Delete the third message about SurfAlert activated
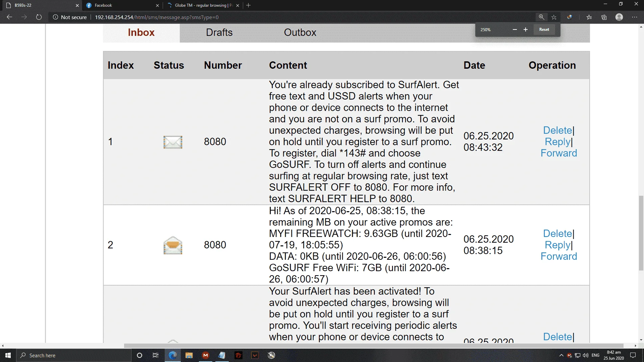644x362 pixels. point(557,337)
